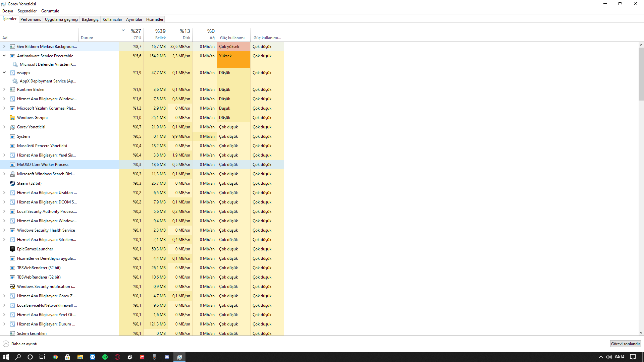This screenshot has height=362, width=644.
Task: Expand the Local Security Authority Process row
Action: (x=4, y=212)
